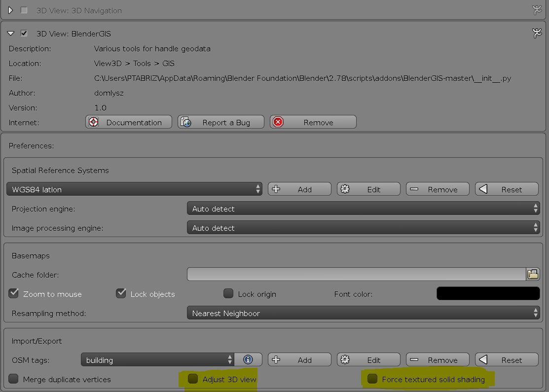Click the community support icon for BlenderGIS
Screen dimensions: 549x392
coord(537,33)
